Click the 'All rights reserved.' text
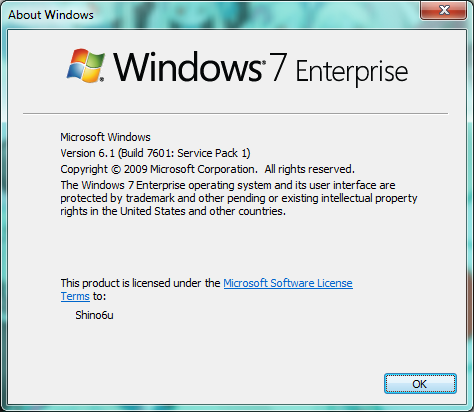This screenshot has height=412, width=474. click(x=309, y=169)
